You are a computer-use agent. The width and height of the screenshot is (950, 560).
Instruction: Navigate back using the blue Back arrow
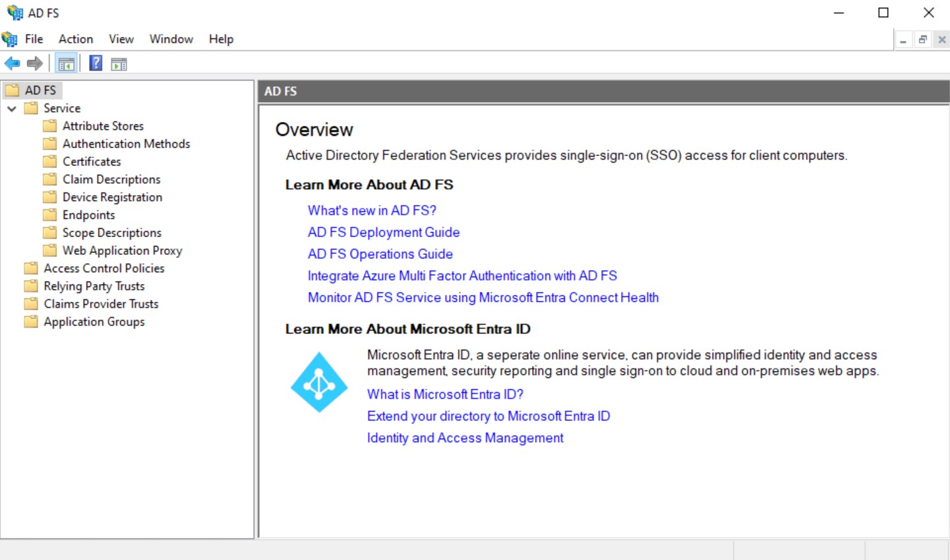point(11,63)
